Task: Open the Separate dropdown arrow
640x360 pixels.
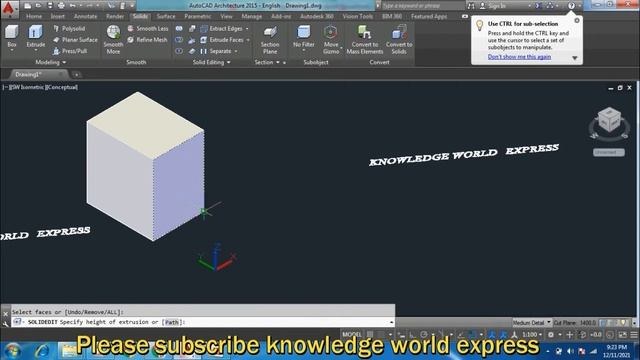Action: point(236,51)
